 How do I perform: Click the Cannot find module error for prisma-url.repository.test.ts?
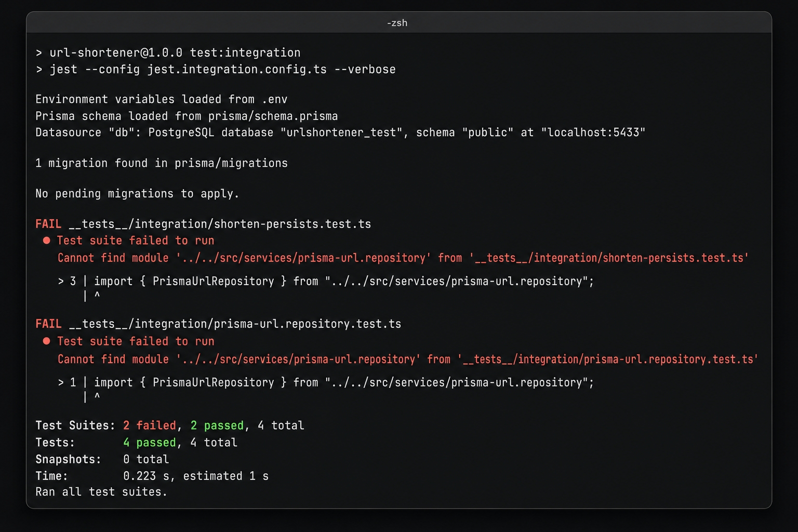(408, 359)
